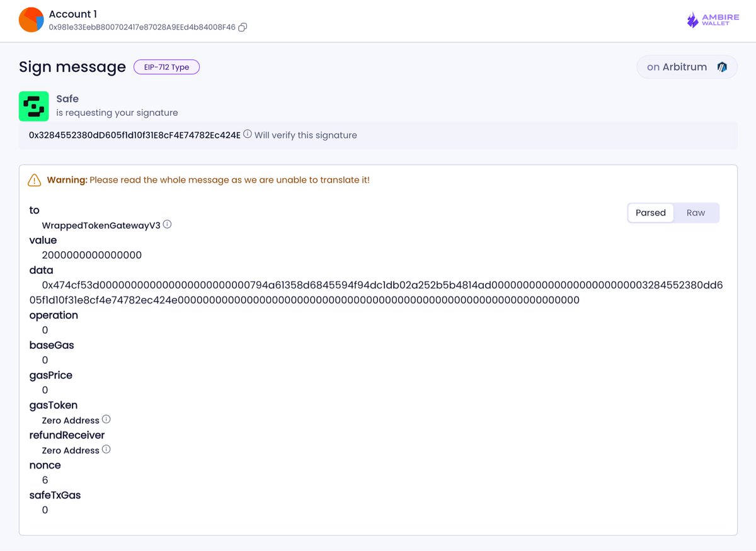Click the warning triangle icon
Viewport: 756px width, 551px height.
click(x=34, y=180)
